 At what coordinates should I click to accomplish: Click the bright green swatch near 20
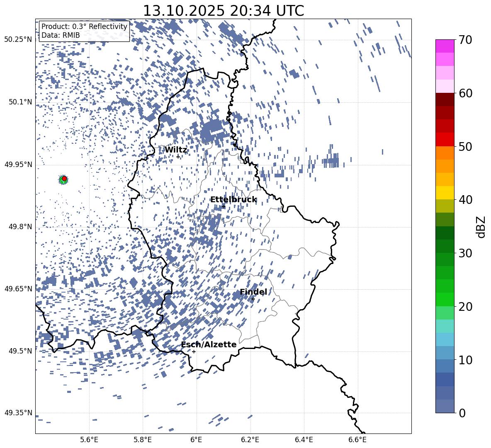coord(445,299)
